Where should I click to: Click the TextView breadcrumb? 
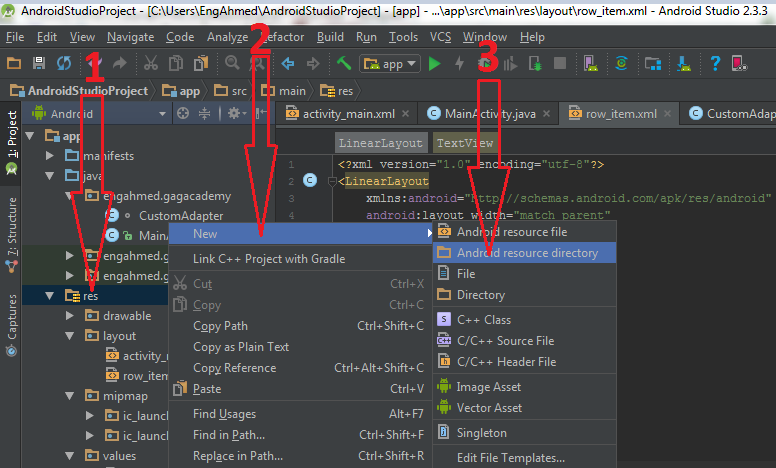[465, 143]
